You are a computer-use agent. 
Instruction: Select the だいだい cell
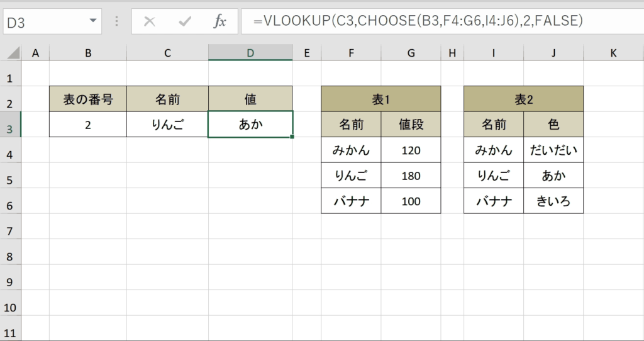(553, 150)
